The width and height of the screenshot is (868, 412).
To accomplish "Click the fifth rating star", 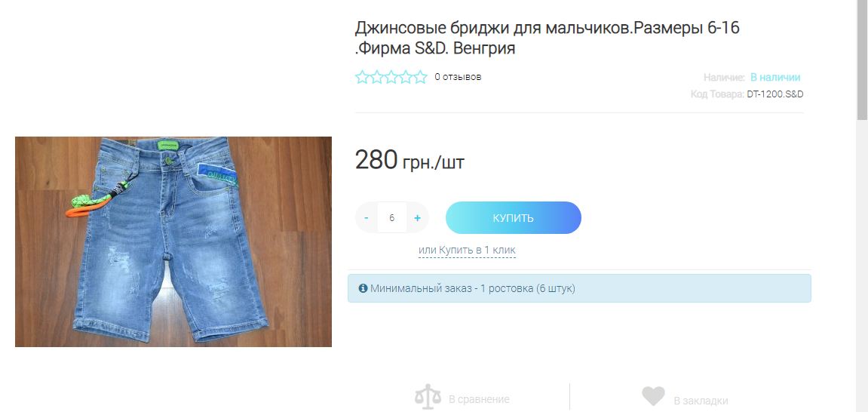I will (x=420, y=77).
